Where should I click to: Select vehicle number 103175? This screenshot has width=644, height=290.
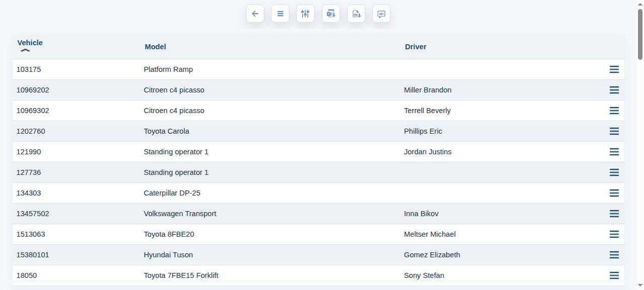click(x=29, y=69)
